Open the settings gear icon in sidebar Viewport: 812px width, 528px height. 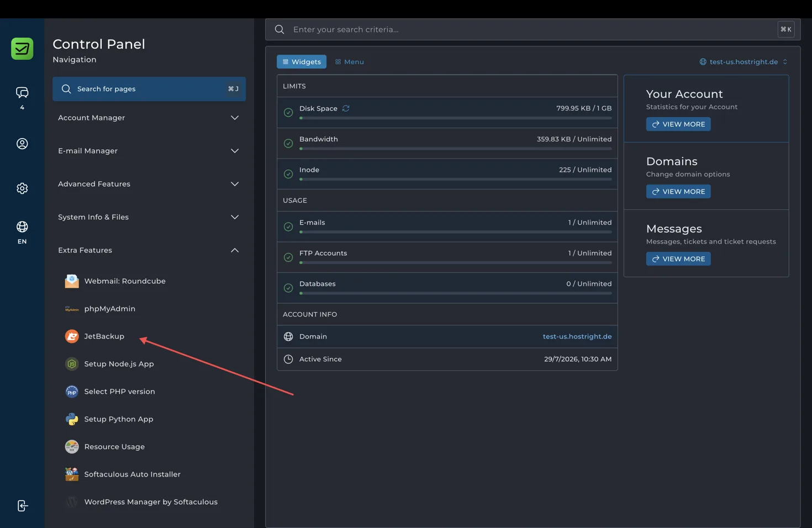[22, 188]
